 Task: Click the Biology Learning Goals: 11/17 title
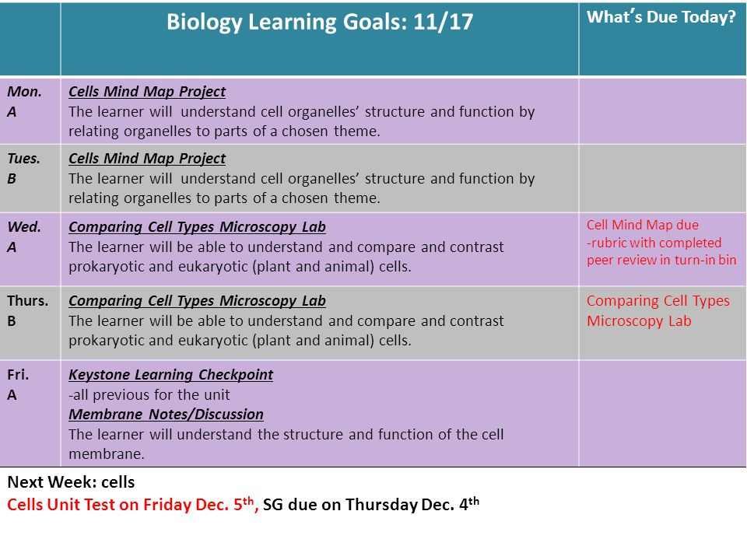320,23
